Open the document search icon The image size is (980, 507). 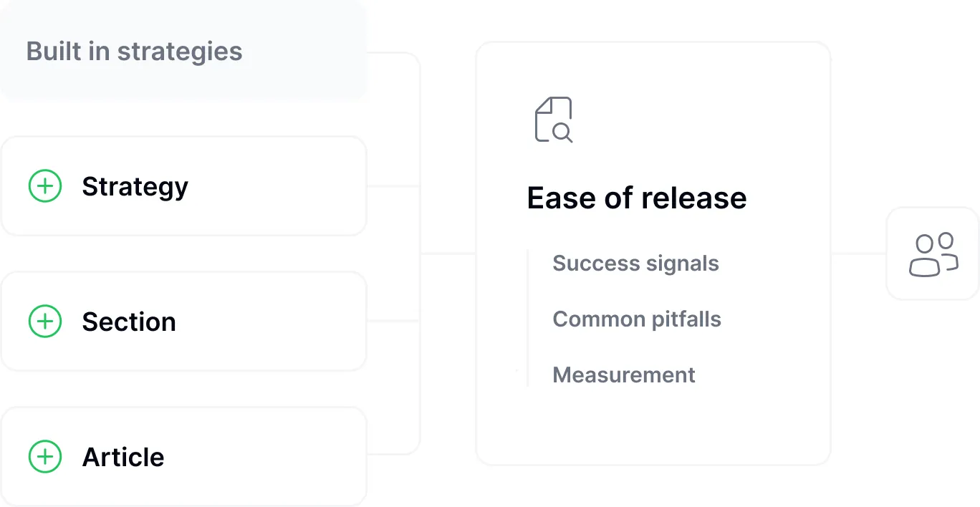(x=554, y=120)
